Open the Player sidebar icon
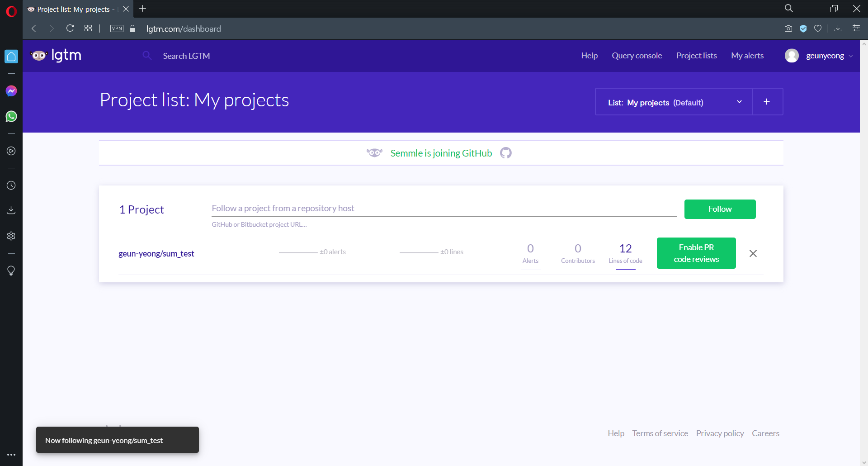 (x=11, y=151)
